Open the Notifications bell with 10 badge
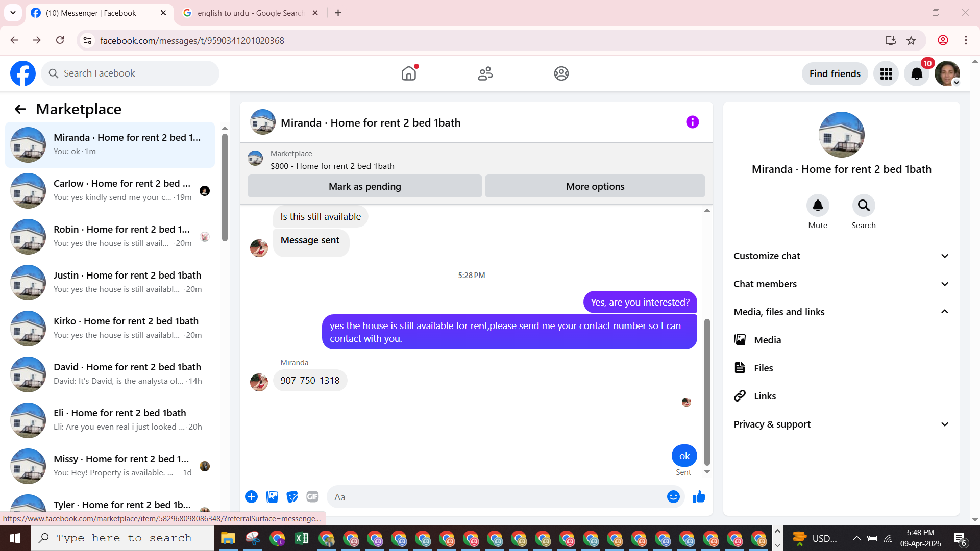Viewport: 980px width, 551px height. 917,74
